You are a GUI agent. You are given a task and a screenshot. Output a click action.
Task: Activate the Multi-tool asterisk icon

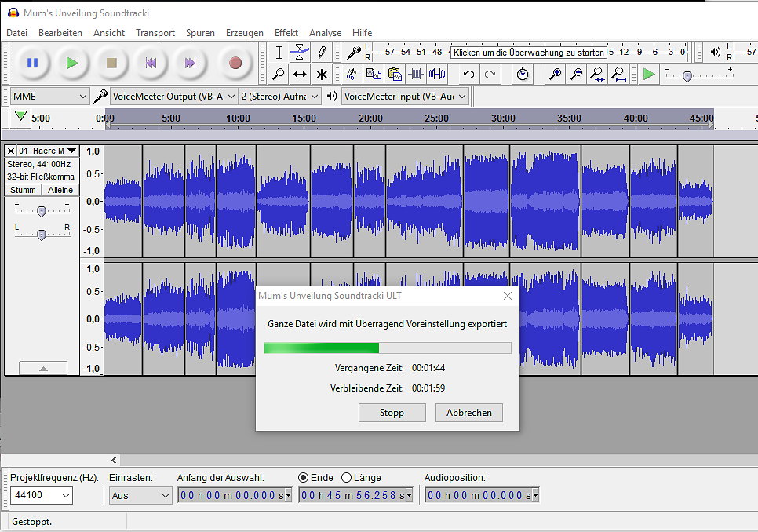321,75
